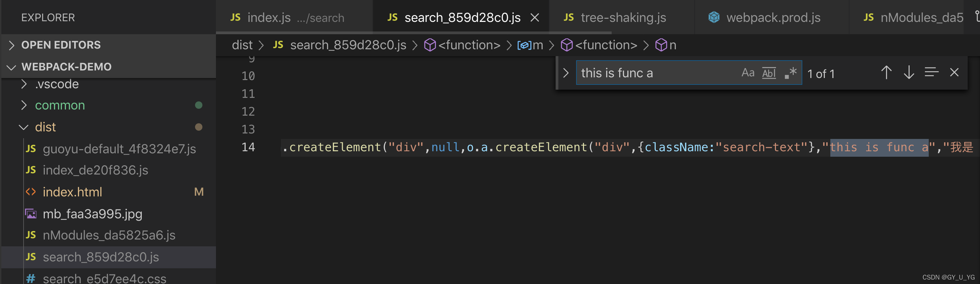Screen dimensions: 980x284
Task: Click JS icon on tree-shaking.js tab
Action: coord(568,17)
